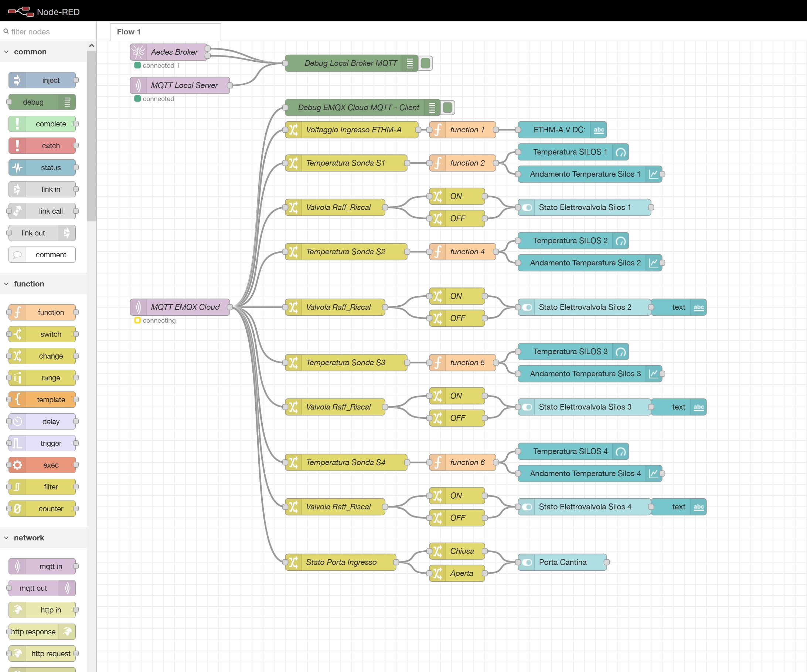Select the comment palette node
The width and height of the screenshot is (807, 672).
pyautogui.click(x=42, y=255)
